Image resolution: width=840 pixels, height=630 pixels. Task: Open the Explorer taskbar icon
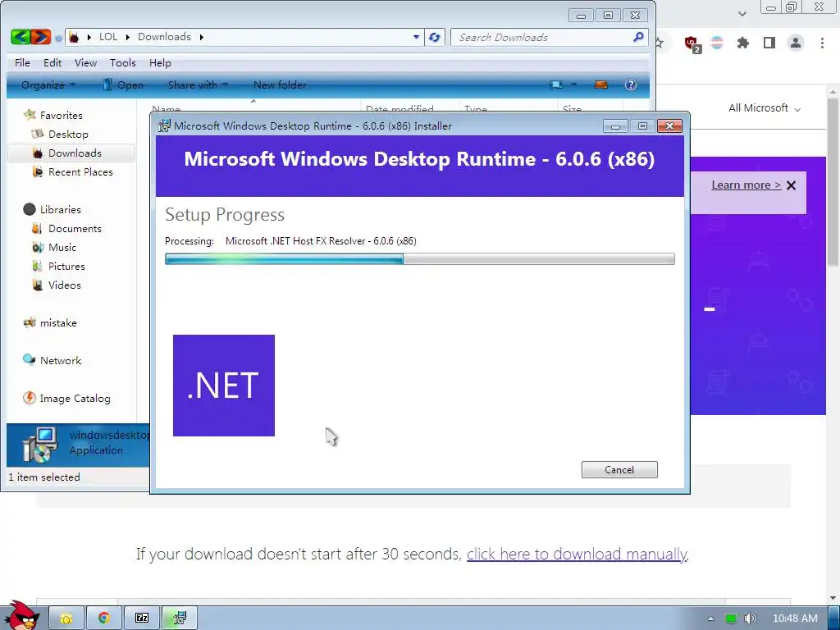(66, 619)
